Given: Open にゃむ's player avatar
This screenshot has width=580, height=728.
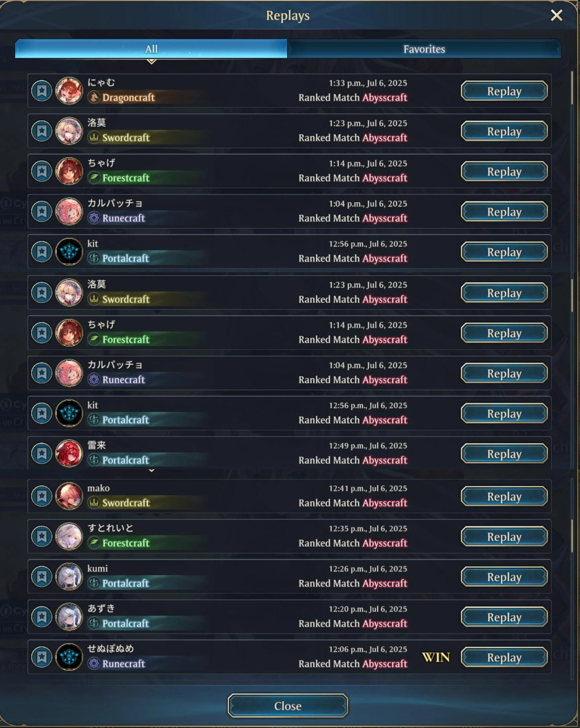Looking at the screenshot, I should click(69, 90).
